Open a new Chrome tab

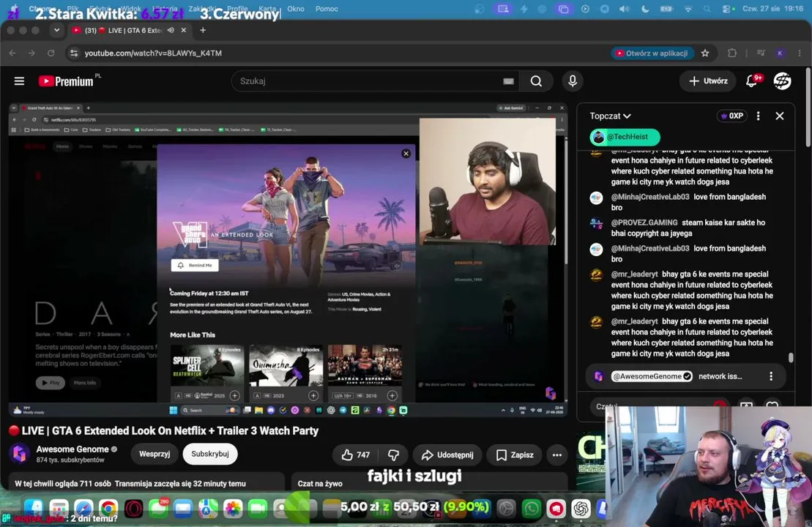(x=203, y=30)
